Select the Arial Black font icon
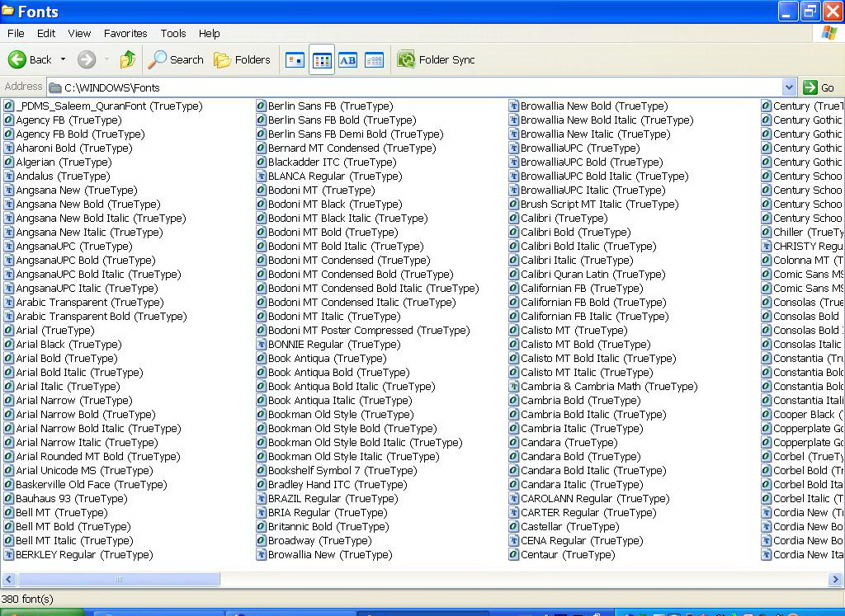This screenshot has height=616, width=845. click(8, 344)
